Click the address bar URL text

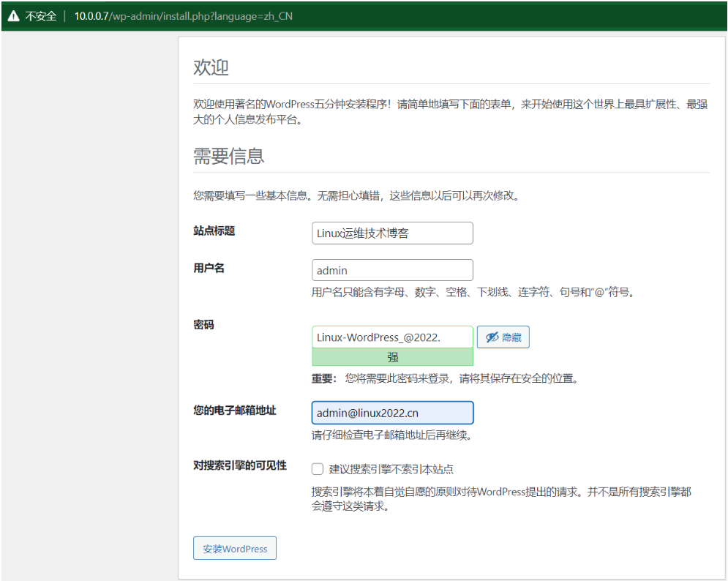[184, 16]
